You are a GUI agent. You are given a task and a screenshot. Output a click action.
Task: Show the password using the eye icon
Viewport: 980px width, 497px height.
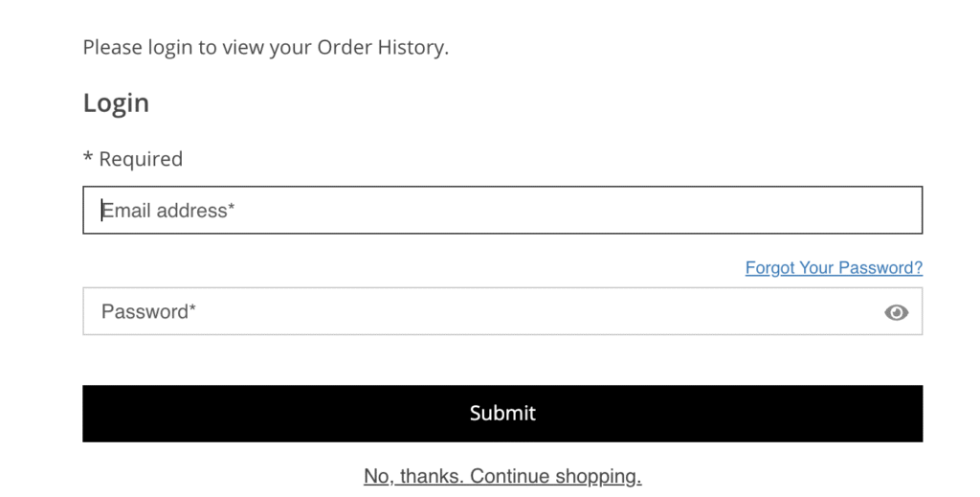(x=896, y=312)
